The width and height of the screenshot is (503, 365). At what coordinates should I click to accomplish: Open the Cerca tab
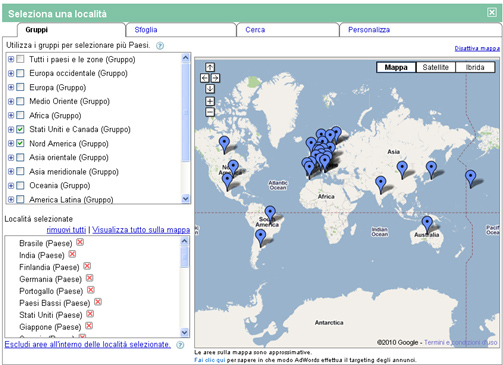[288, 30]
